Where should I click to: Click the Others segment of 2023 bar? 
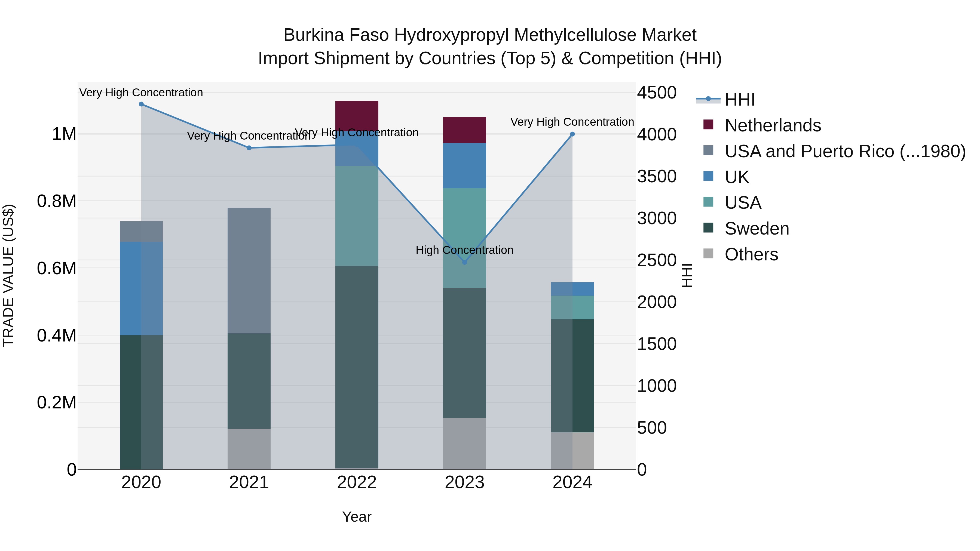(464, 444)
